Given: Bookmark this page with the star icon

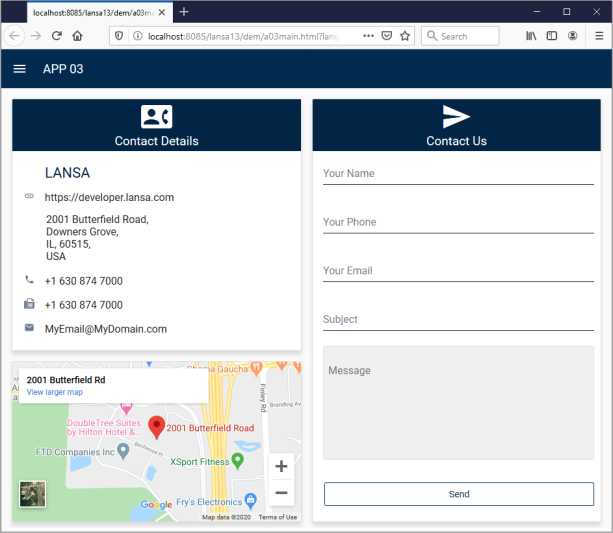Looking at the screenshot, I should tap(405, 36).
